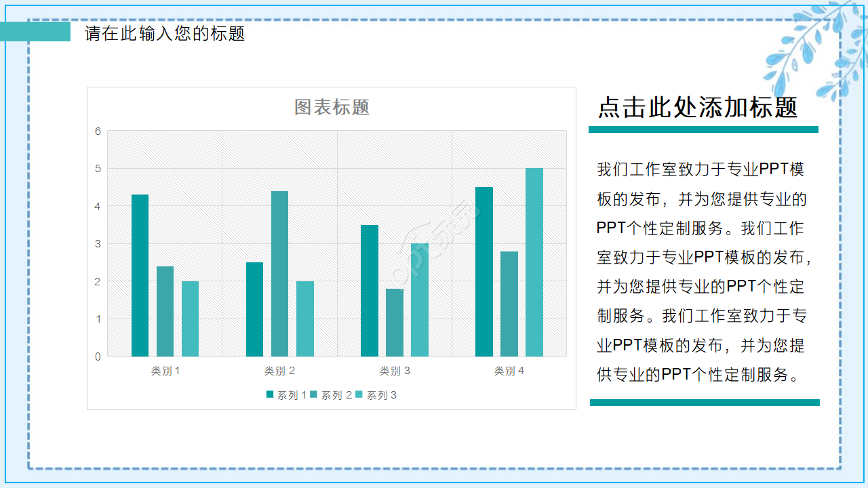Viewport: 868px width, 488px height.
Task: Click the teal accent block at top left
Action: tap(34, 32)
